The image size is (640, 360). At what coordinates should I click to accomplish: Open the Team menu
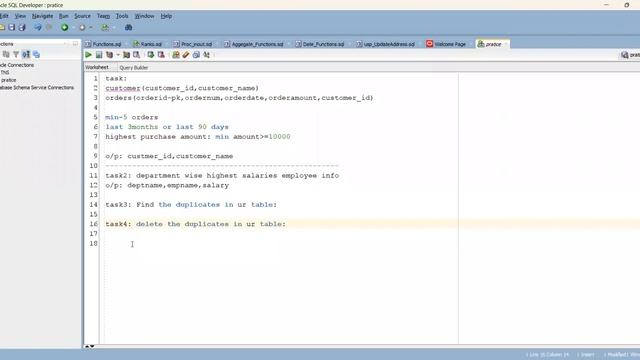[103, 16]
